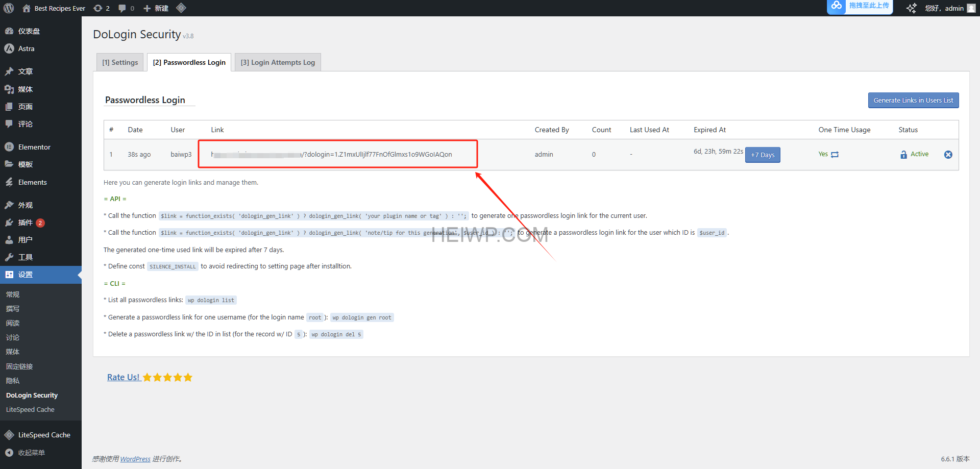Open Best Recipes Ever site home icon
The height and width of the screenshot is (469, 980).
coord(27,8)
